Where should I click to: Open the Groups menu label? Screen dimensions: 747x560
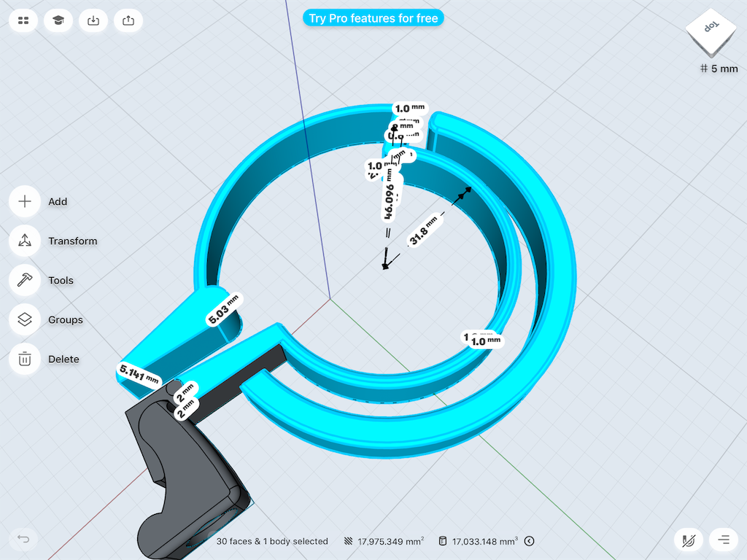tap(66, 320)
